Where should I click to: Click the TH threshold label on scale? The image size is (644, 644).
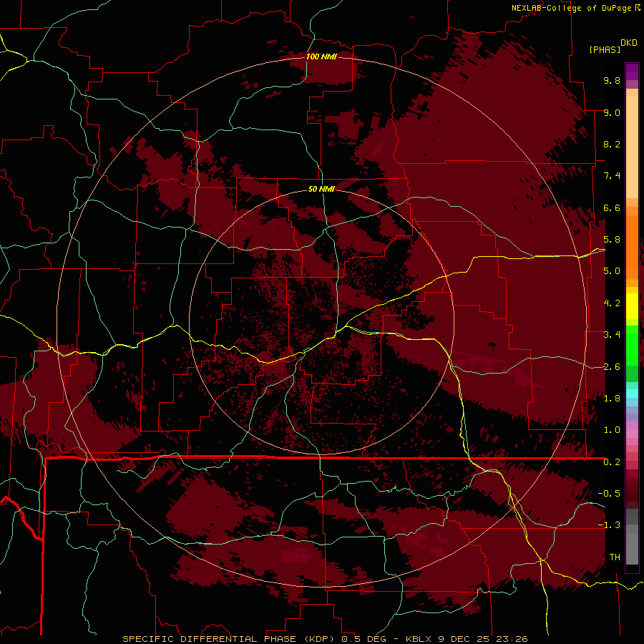615,557
